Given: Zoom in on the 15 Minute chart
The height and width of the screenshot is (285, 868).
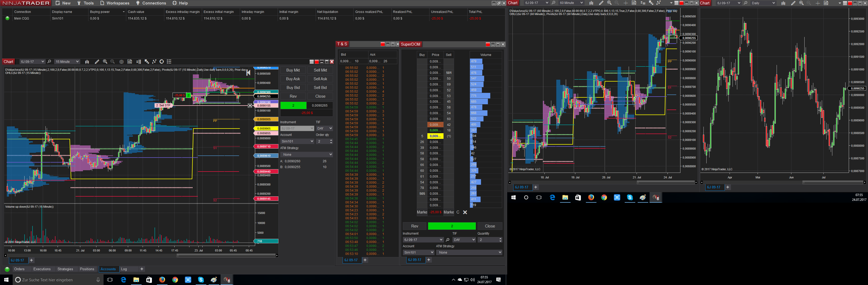Looking at the screenshot, I should pos(105,61).
